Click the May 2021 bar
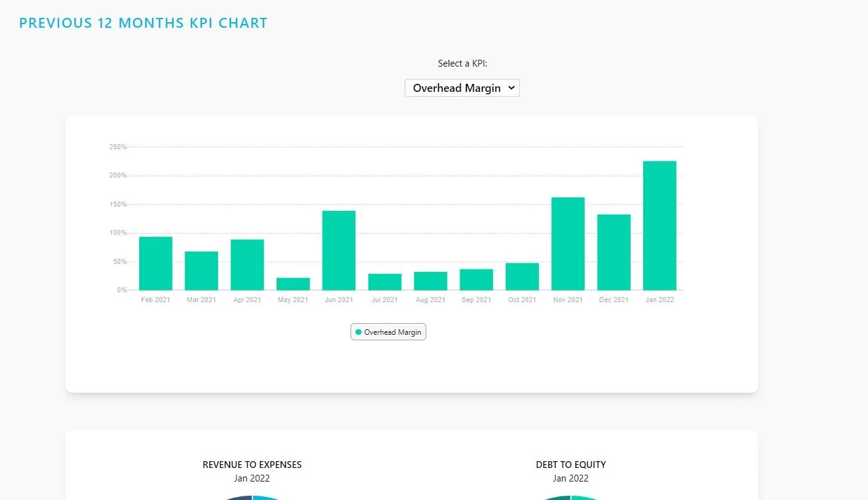This screenshot has height=500, width=868. pyautogui.click(x=293, y=284)
